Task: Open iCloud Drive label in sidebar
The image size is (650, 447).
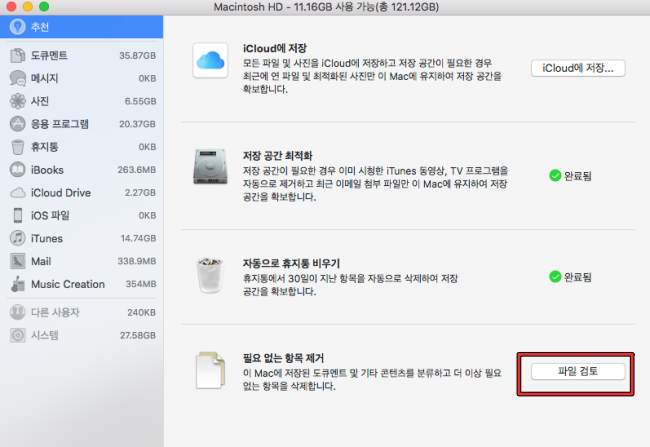Action: (61, 192)
